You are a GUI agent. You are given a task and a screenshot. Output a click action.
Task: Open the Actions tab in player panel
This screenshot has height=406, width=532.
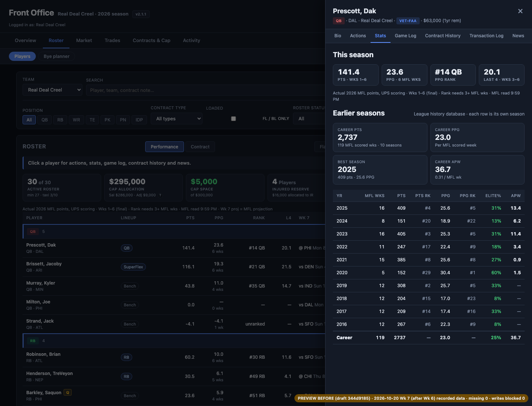(358, 36)
